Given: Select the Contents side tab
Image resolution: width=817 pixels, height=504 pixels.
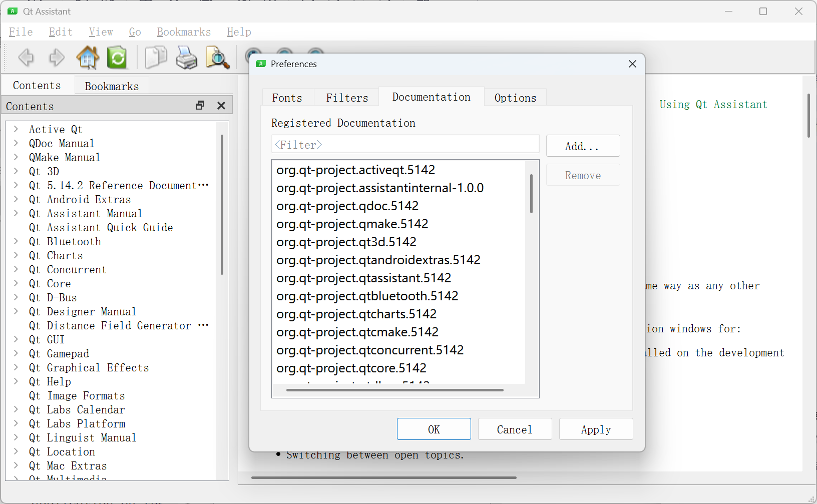Looking at the screenshot, I should pos(37,85).
